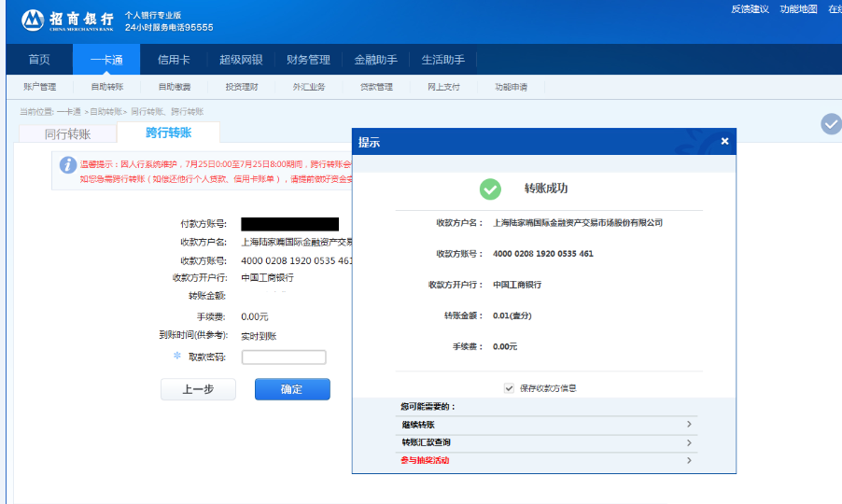Click the China Merchants Bank logo

[67, 21]
